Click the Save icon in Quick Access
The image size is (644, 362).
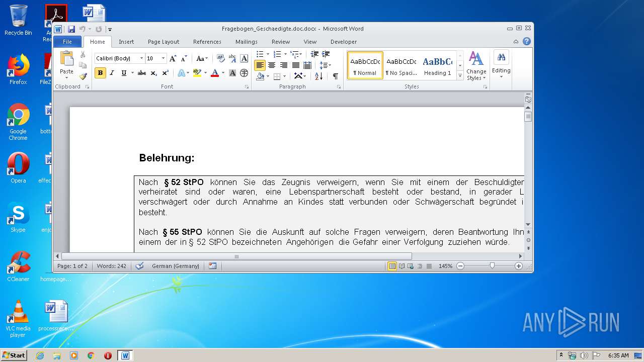tap(71, 29)
